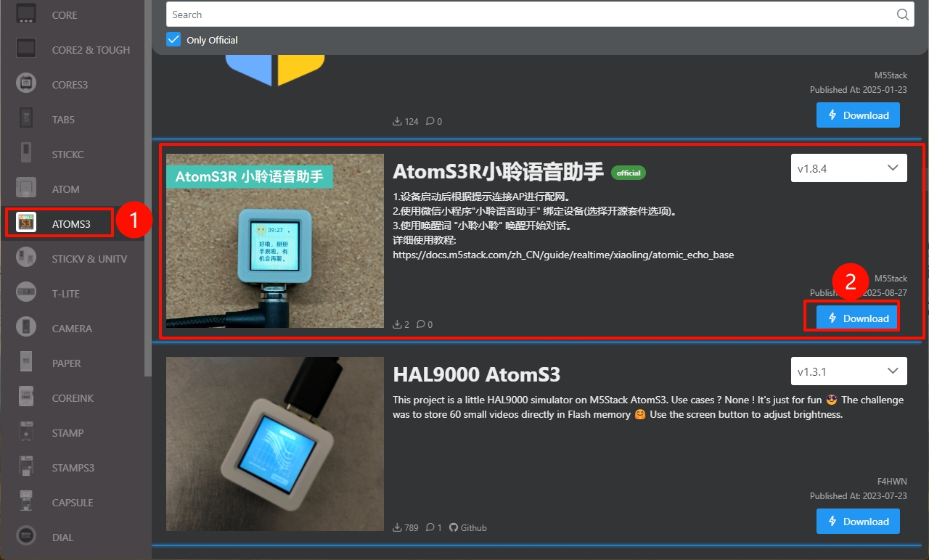Click the sidebar vertical scrollbar
The image size is (929, 560).
pos(148,189)
